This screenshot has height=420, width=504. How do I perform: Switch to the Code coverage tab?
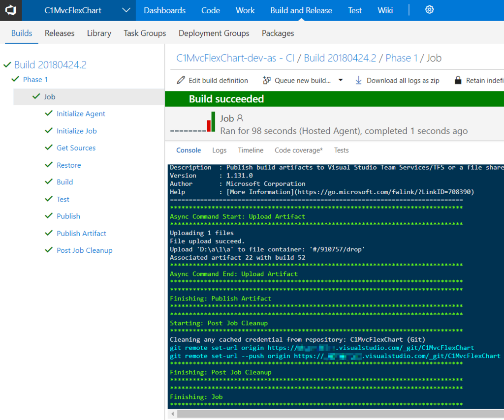coord(298,150)
